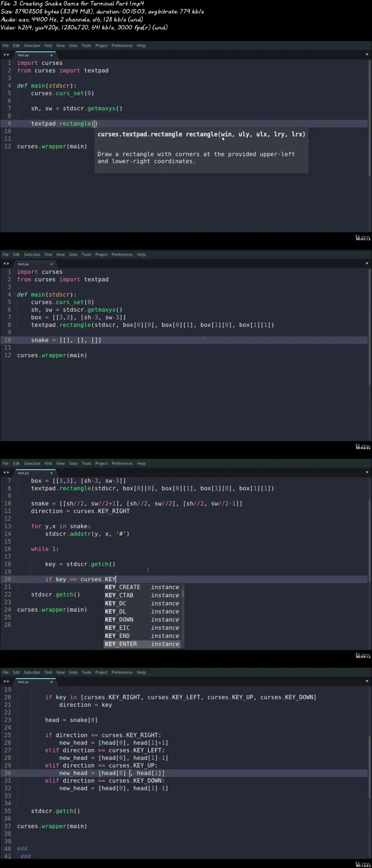Screen dimensions: 372x868
Task: Click previous-tab arrow in the 00:12:02 frame
Action: (4, 682)
